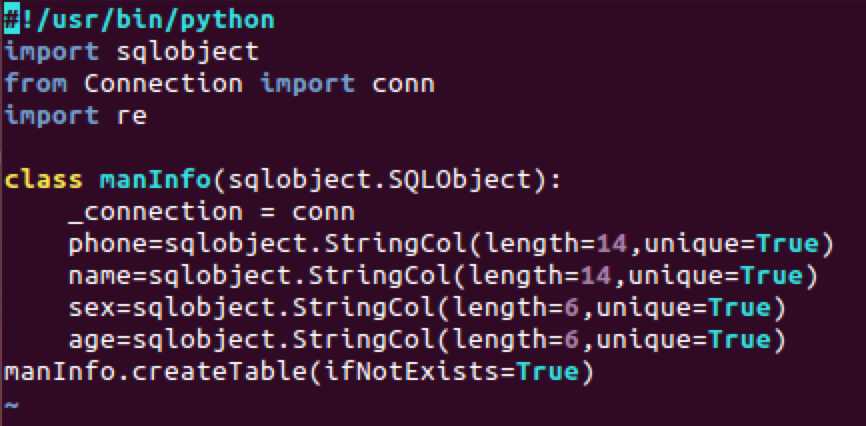Click unique on the age line
Image resolution: width=866 pixels, height=426 pixels.
pos(644,341)
